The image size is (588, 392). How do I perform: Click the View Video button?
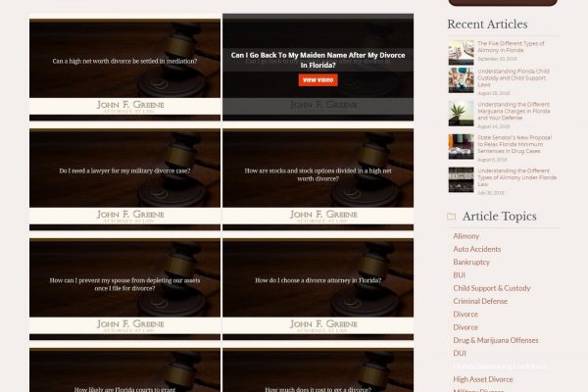click(x=318, y=79)
